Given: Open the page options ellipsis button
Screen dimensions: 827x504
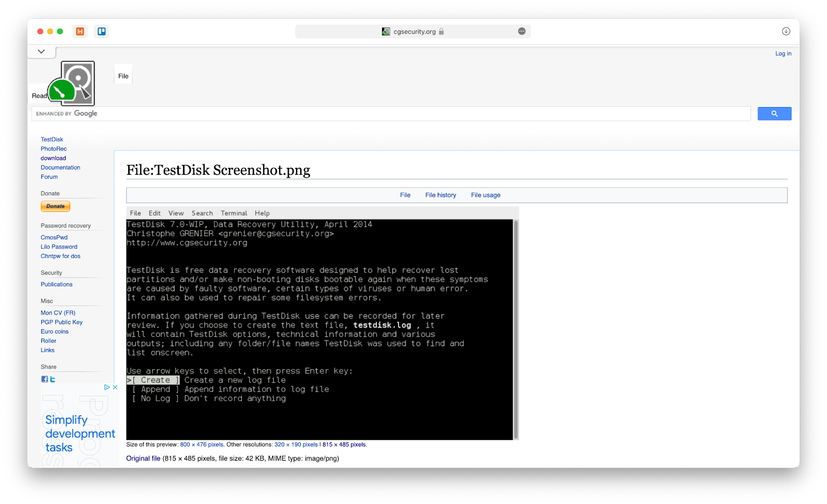Looking at the screenshot, I should point(522,32).
